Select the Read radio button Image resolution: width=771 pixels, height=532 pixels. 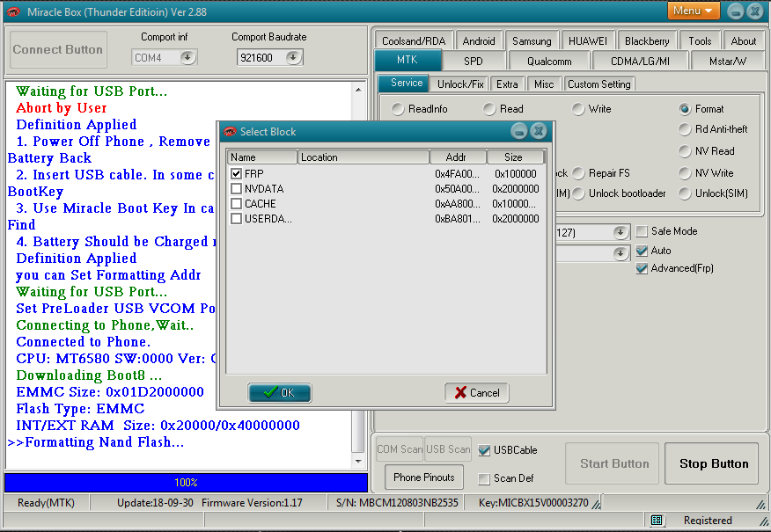coord(489,109)
